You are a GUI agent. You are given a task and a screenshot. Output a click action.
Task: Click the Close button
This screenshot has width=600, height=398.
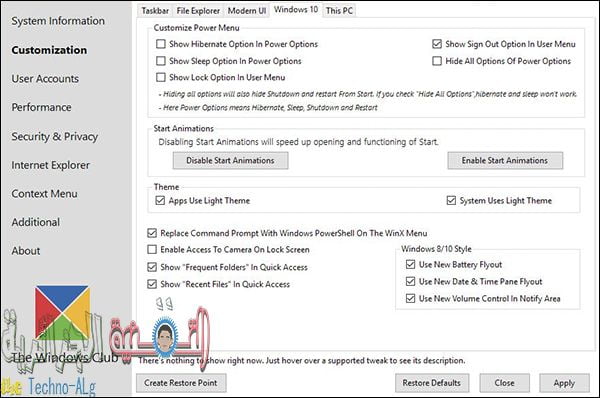[504, 383]
